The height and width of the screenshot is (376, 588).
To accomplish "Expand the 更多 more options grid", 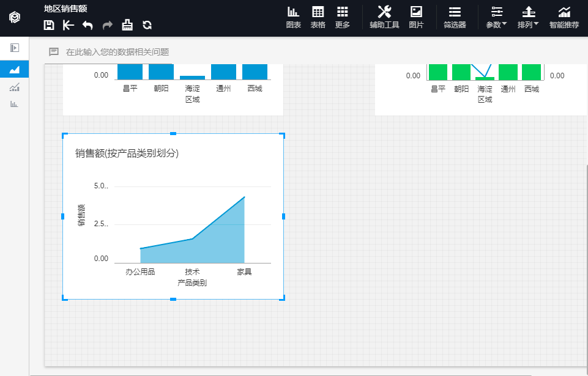I will [x=343, y=17].
